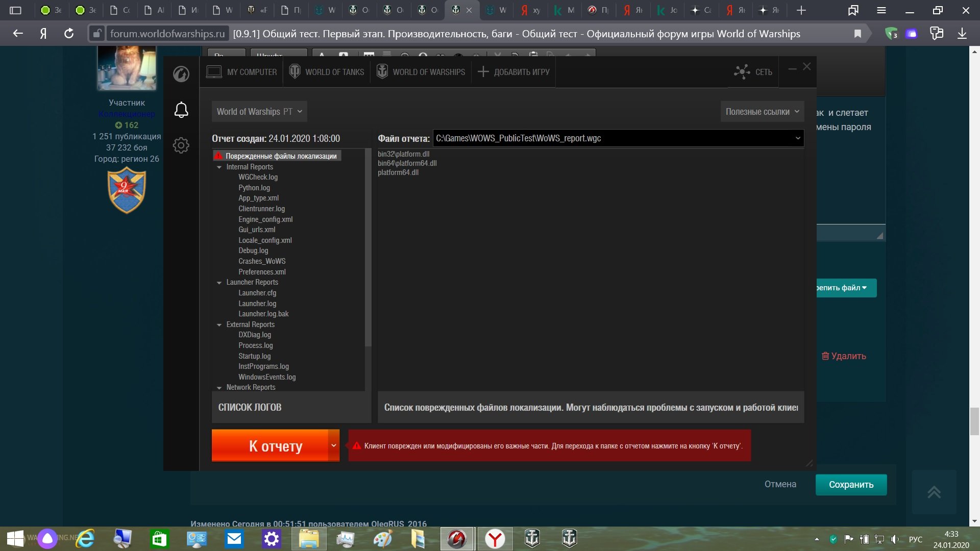Select WGCheck.log in log list

click(x=258, y=177)
